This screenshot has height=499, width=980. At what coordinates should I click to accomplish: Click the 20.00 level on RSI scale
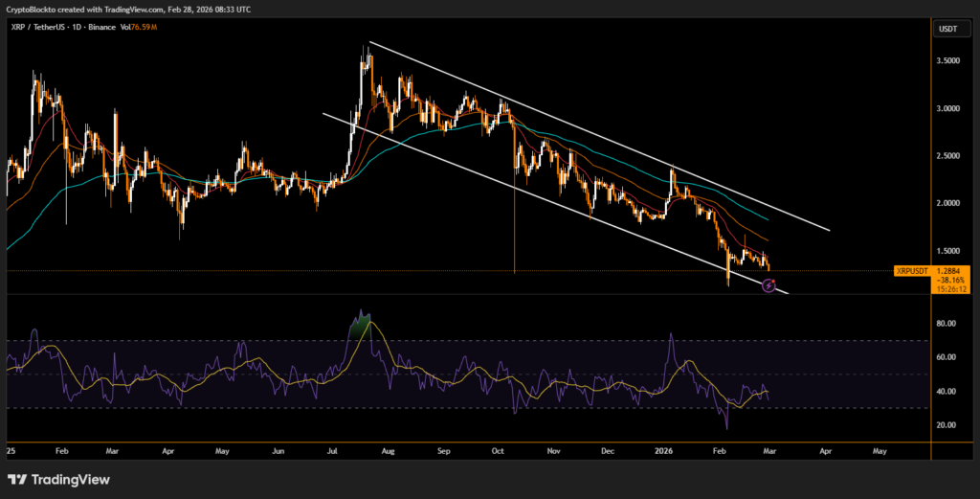(948, 425)
